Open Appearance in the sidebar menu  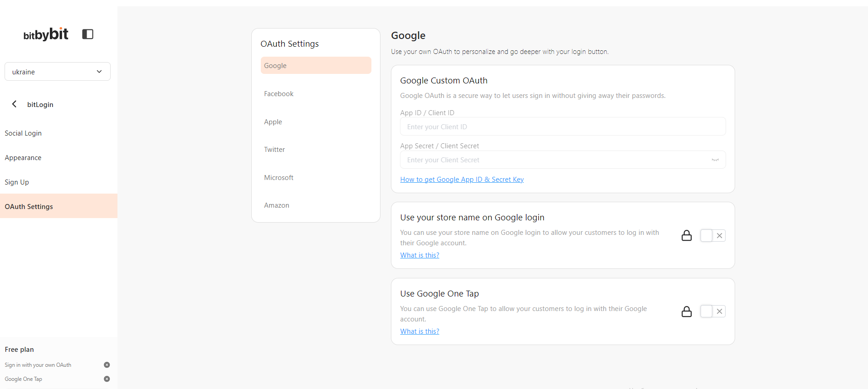(x=23, y=158)
